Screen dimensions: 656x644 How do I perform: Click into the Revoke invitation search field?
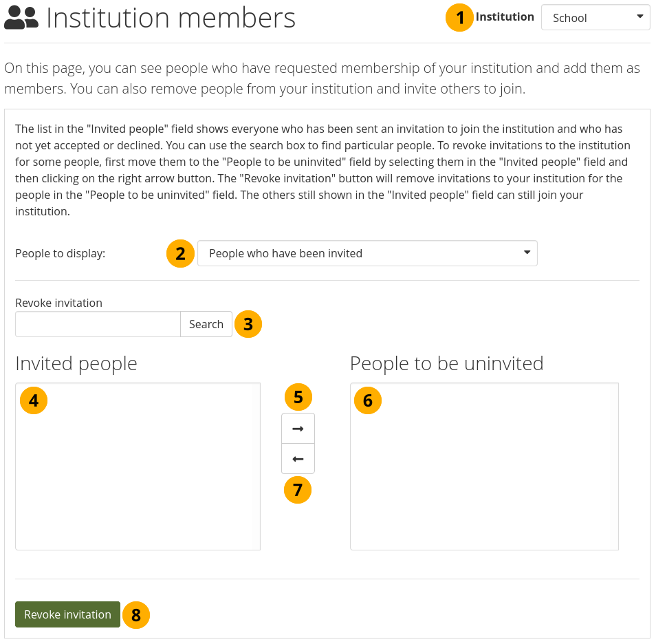pos(98,324)
